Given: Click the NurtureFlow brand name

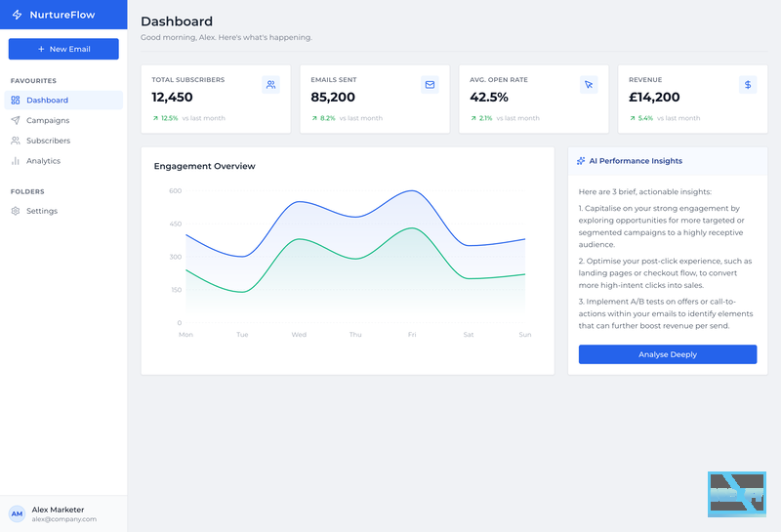Looking at the screenshot, I should [62, 15].
